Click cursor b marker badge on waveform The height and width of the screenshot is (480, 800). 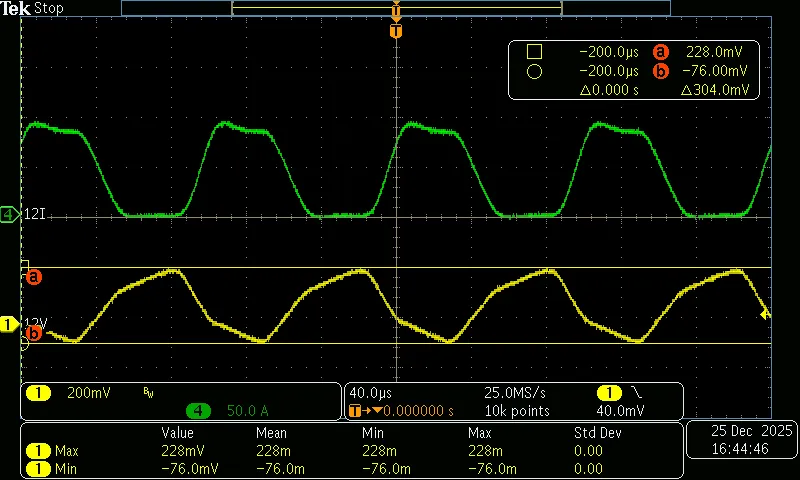[x=34, y=333]
